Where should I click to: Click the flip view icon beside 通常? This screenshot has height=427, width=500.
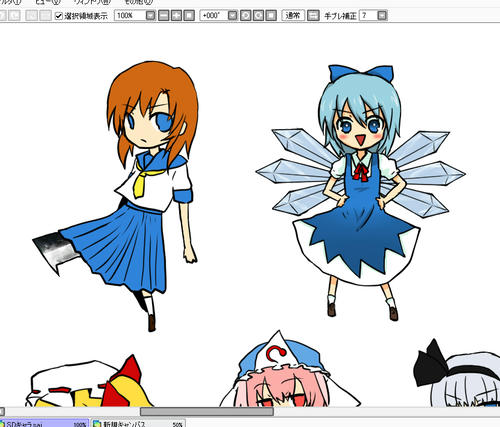click(x=313, y=15)
